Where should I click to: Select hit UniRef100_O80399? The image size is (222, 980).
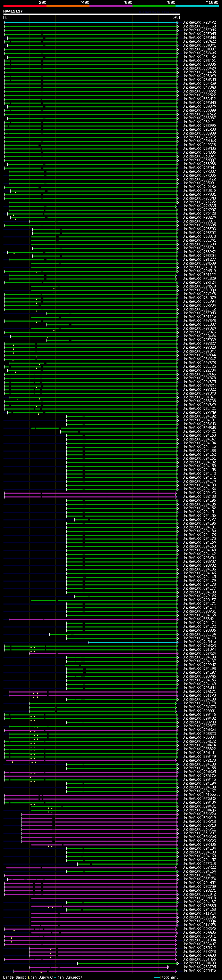(199, 110)
